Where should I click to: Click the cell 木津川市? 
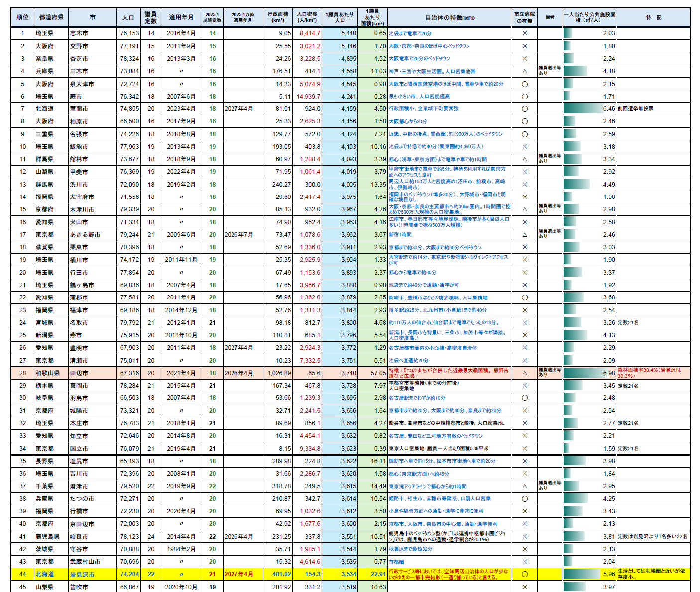92,209
